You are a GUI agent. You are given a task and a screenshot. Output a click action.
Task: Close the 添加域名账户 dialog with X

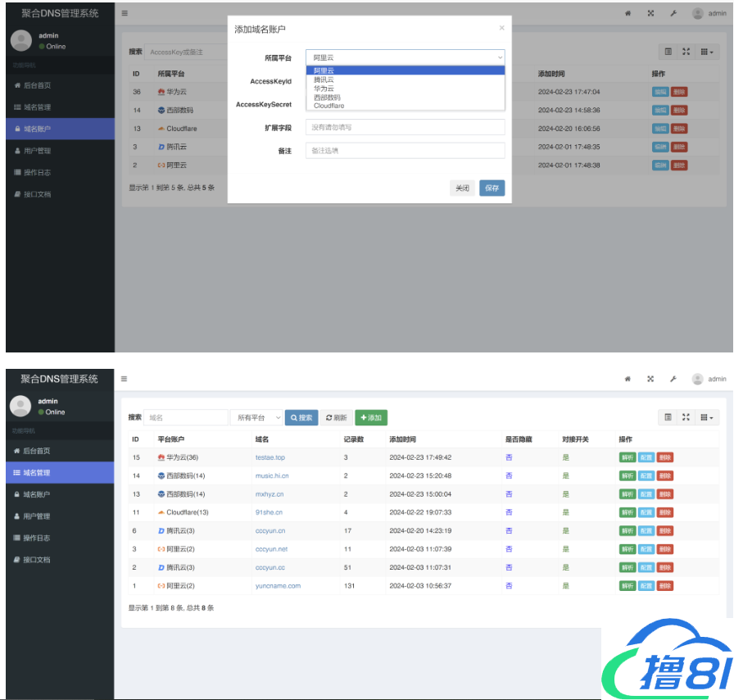(x=501, y=28)
